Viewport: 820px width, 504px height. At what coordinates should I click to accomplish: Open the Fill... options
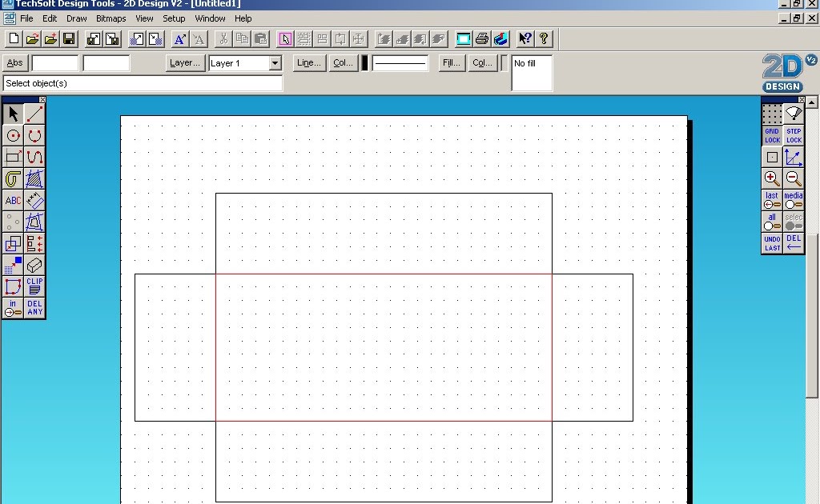(x=451, y=62)
